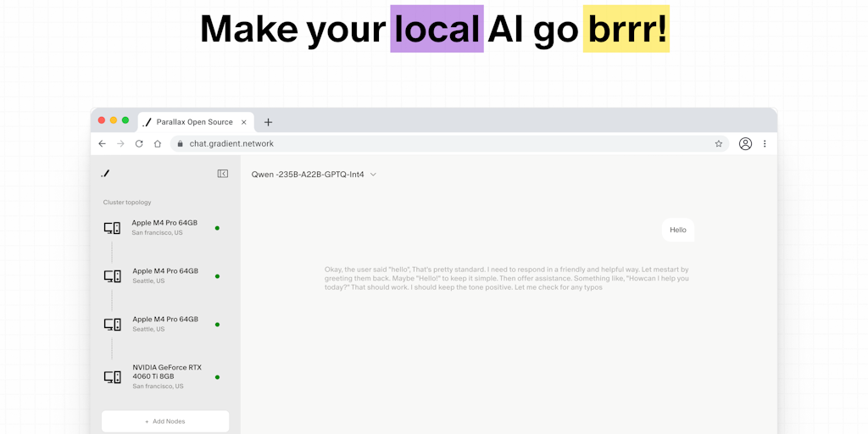The image size is (868, 434).
Task: Select the NVIDIA GeForce RTX 4060 Ti node
Action: click(x=162, y=376)
